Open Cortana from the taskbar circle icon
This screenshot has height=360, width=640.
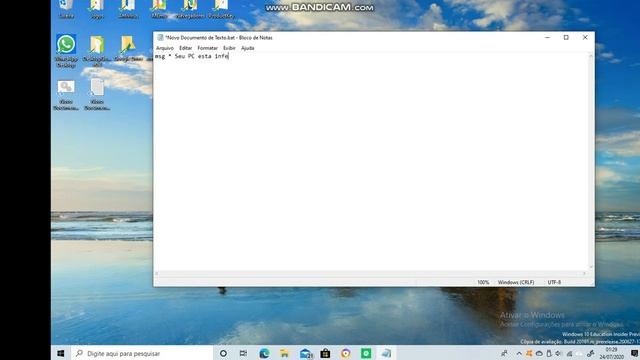(x=223, y=353)
